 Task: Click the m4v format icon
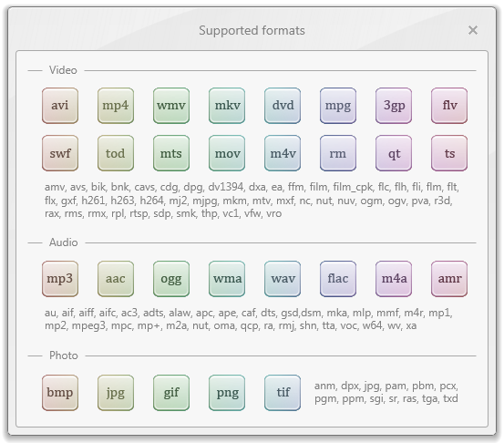(283, 153)
